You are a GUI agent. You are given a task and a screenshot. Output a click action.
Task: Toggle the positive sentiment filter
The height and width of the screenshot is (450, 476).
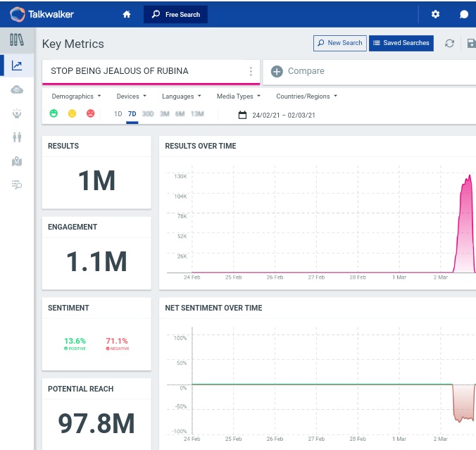pos(54,113)
